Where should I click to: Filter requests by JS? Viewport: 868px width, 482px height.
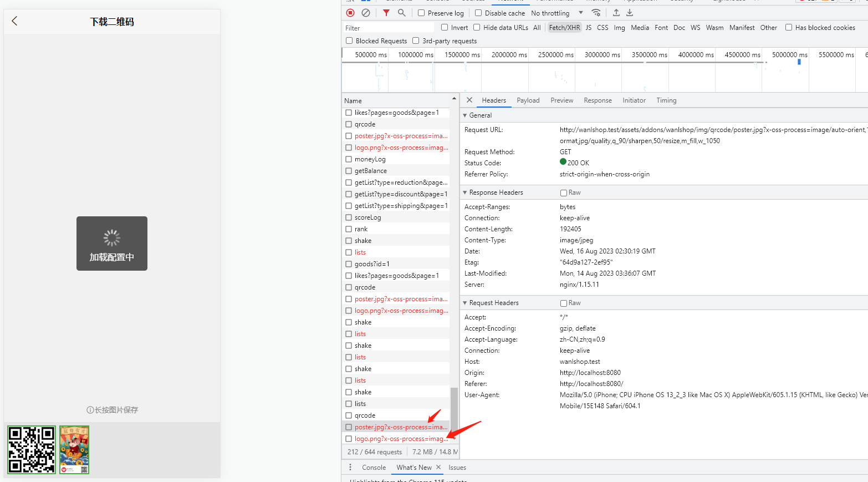pos(589,27)
